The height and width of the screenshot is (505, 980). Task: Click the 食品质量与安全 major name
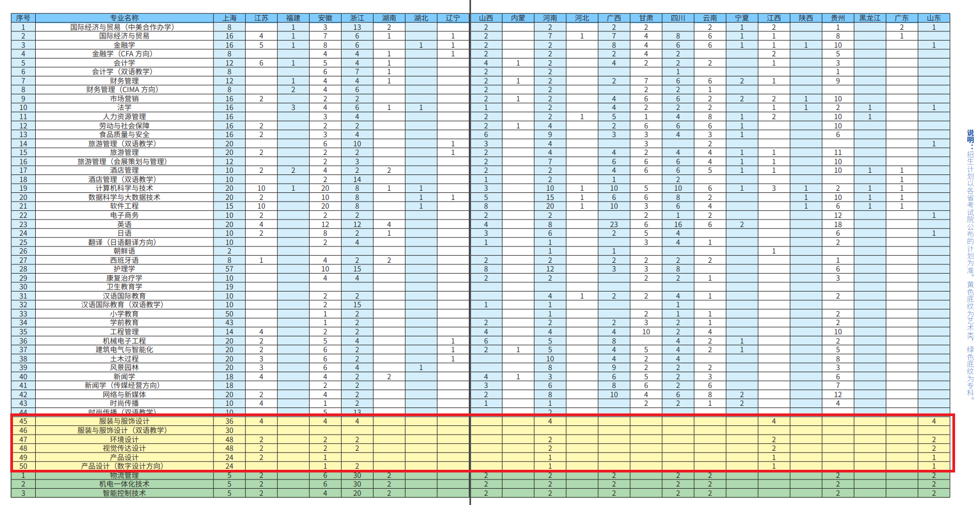click(x=125, y=134)
